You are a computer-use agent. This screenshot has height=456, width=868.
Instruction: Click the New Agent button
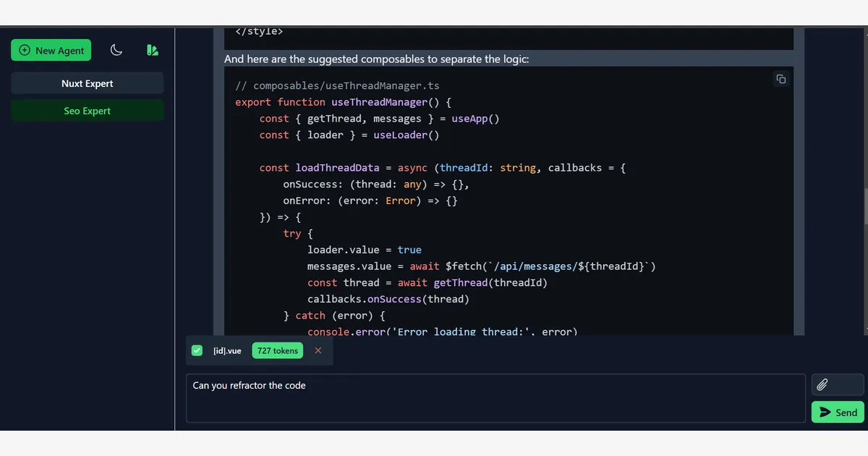pyautogui.click(x=51, y=50)
